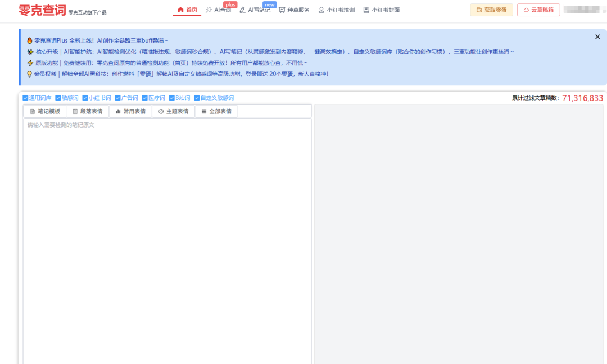Open 小红书封面 via the floppy icon

(366, 10)
